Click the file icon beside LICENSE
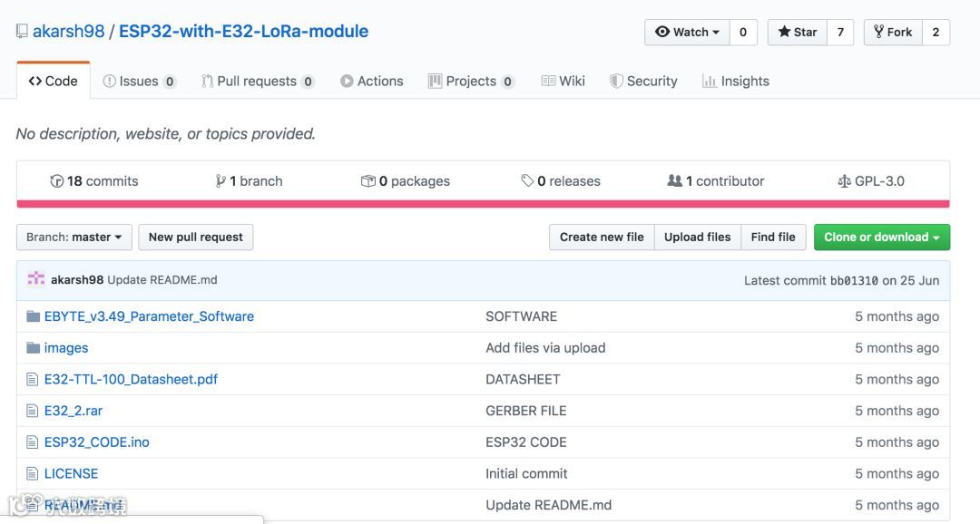This screenshot has height=524, width=980. 34,474
